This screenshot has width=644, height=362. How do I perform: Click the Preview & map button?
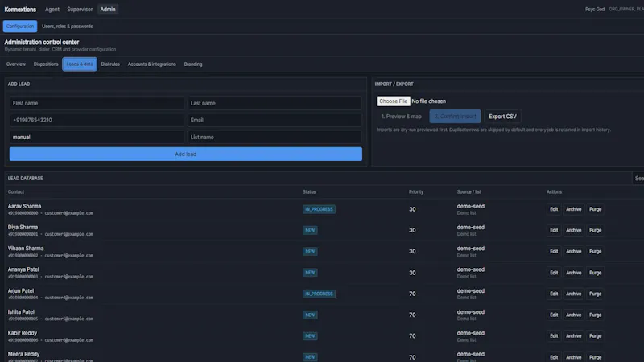pyautogui.click(x=401, y=117)
